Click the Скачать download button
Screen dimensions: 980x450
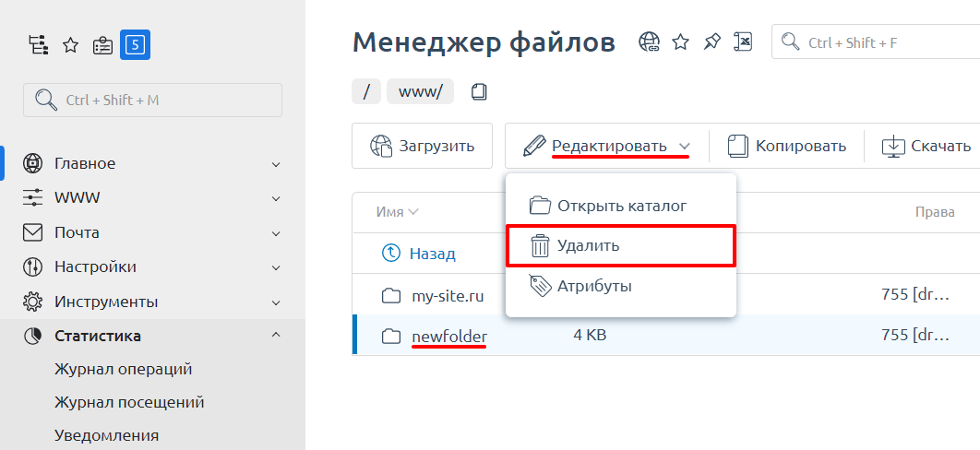(x=926, y=146)
